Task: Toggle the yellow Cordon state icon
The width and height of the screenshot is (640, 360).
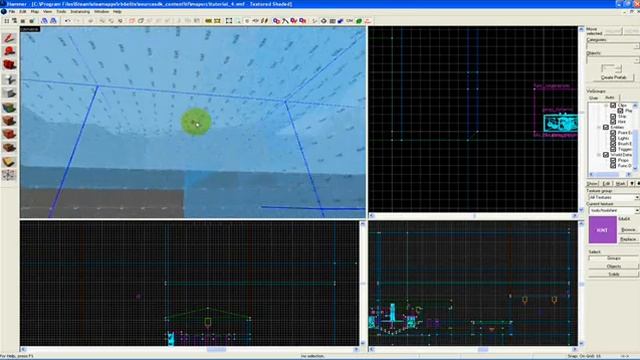Action: click(209, 21)
